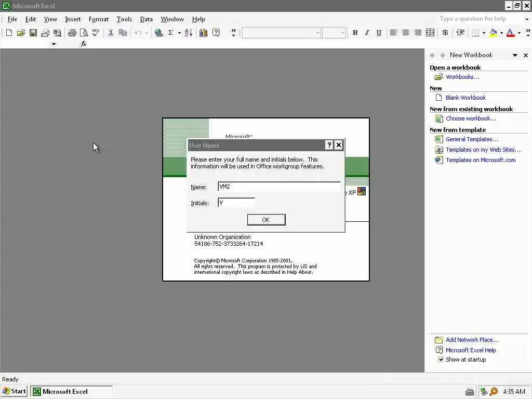Image resolution: width=532 pixels, height=399 pixels.
Task: Click the New blank workbook toolbar icon
Action: click(x=9, y=33)
